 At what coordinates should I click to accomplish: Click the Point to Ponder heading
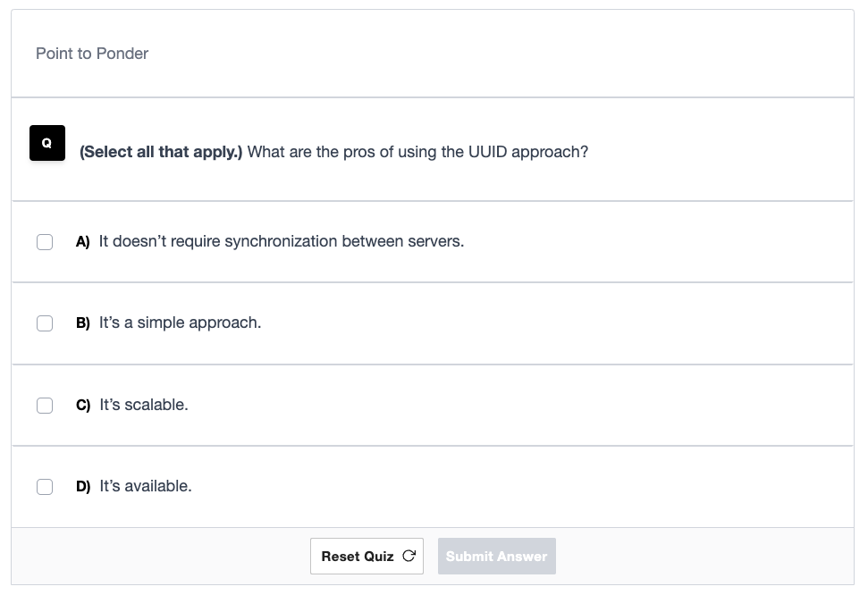[x=92, y=54]
